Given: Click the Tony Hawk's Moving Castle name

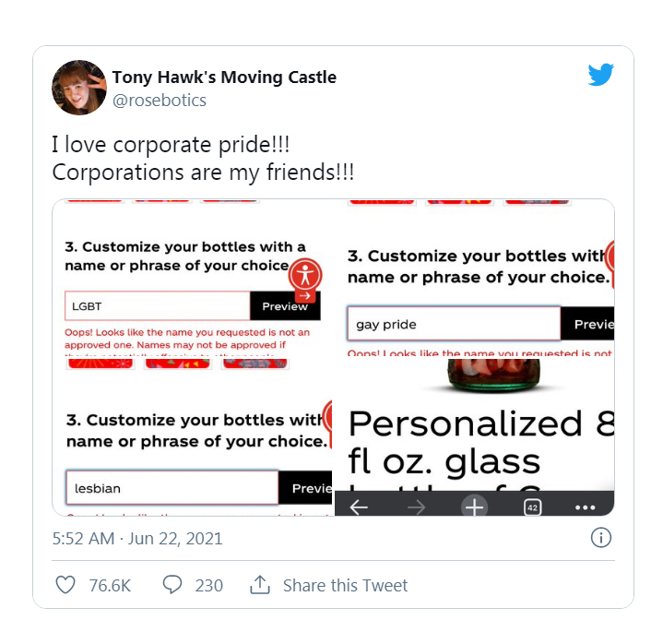Looking at the screenshot, I should click(224, 77).
